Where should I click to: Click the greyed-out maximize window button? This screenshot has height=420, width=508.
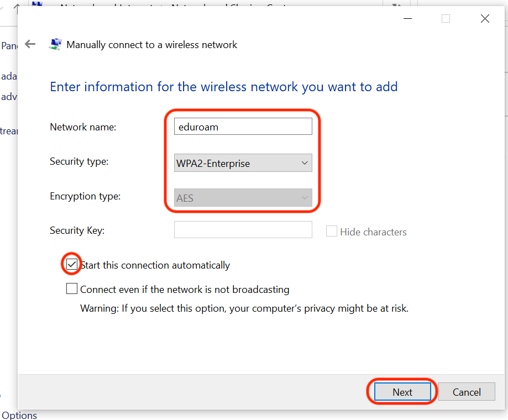(x=446, y=19)
